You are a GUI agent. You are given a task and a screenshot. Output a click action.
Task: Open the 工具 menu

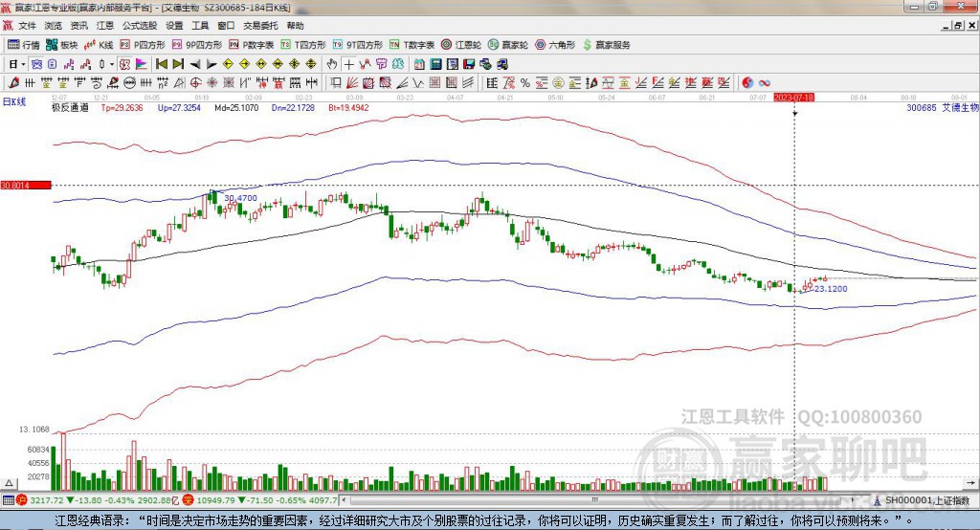(200, 26)
